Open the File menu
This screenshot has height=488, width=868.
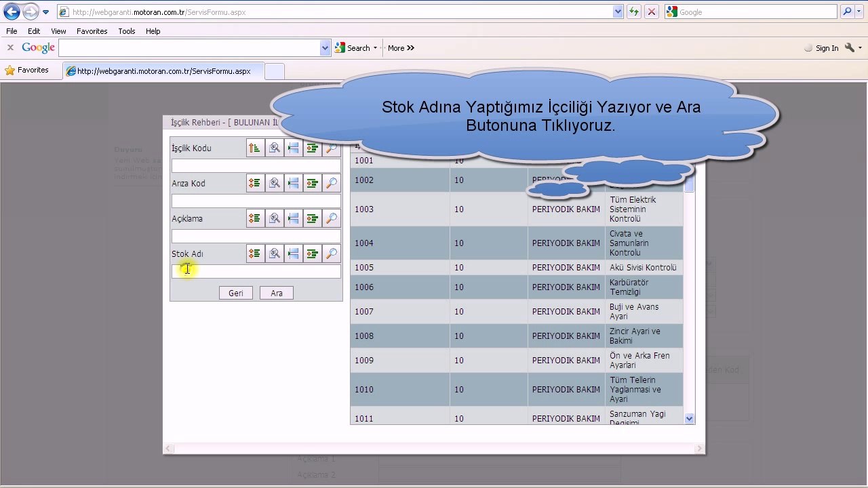pyautogui.click(x=12, y=31)
